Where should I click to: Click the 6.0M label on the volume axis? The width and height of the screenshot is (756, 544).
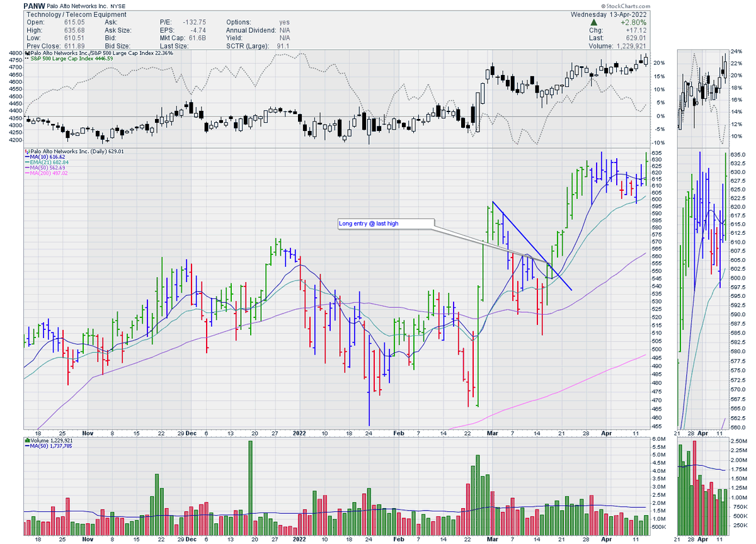pyautogui.click(x=660, y=439)
